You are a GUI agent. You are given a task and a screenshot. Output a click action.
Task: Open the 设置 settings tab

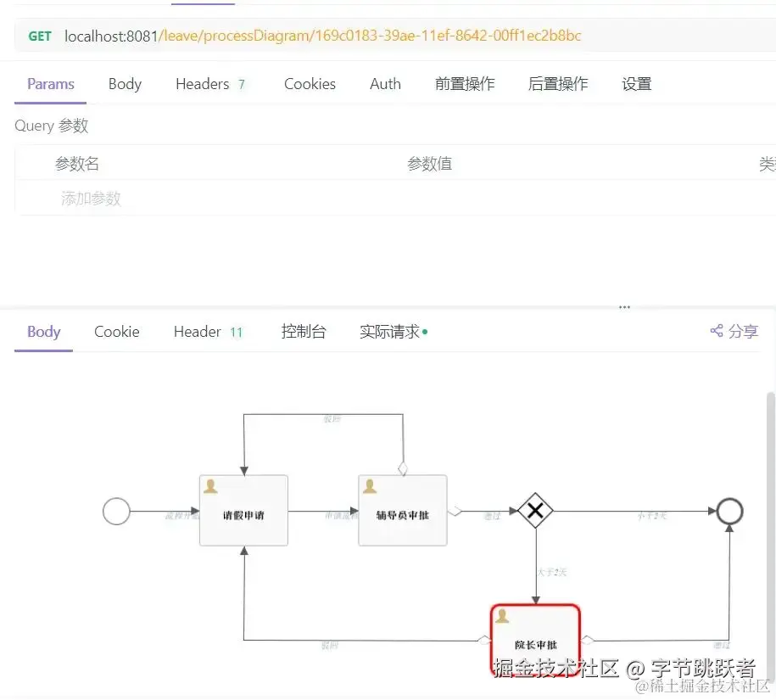(x=637, y=84)
